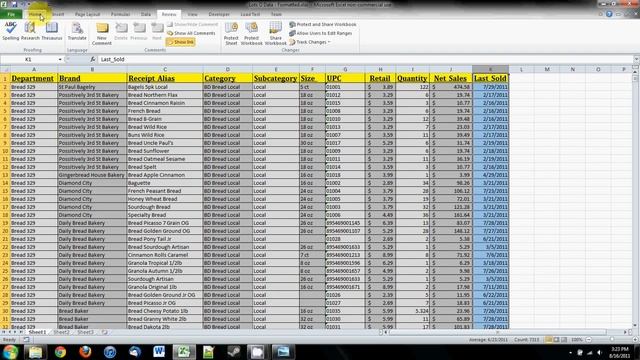Click the macro record icon beside Ready
640x360 pixels.
[26, 340]
